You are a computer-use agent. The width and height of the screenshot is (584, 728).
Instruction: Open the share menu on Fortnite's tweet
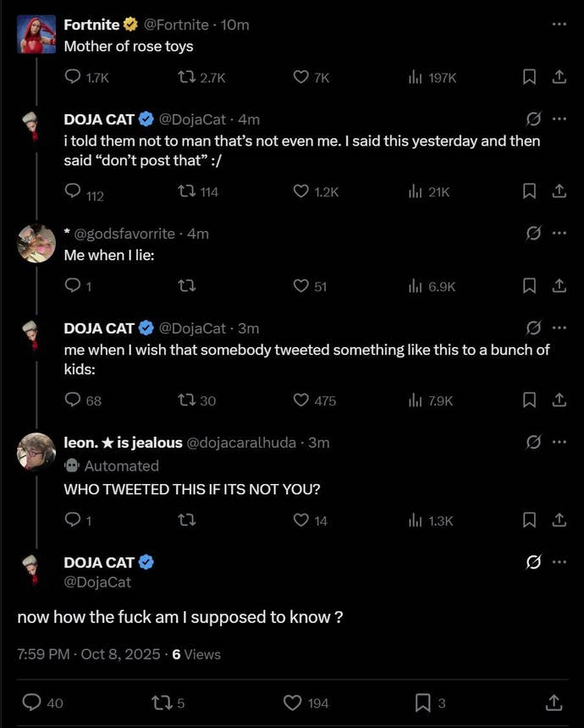point(558,76)
